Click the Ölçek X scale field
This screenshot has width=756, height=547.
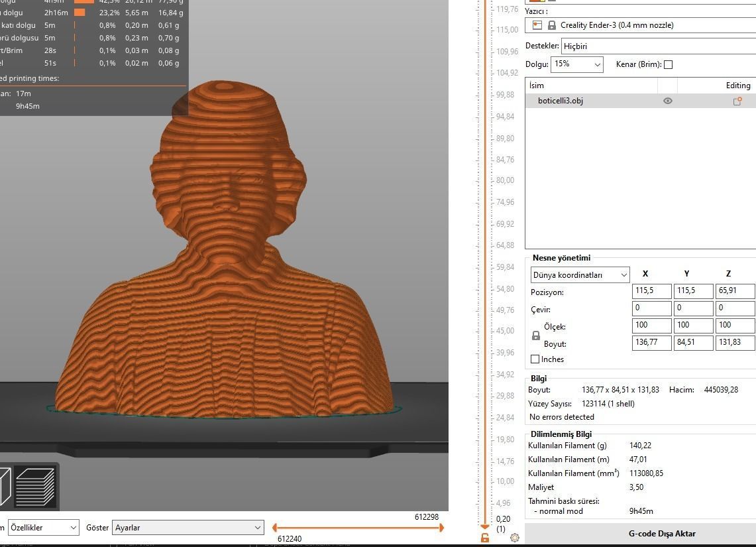(x=652, y=326)
